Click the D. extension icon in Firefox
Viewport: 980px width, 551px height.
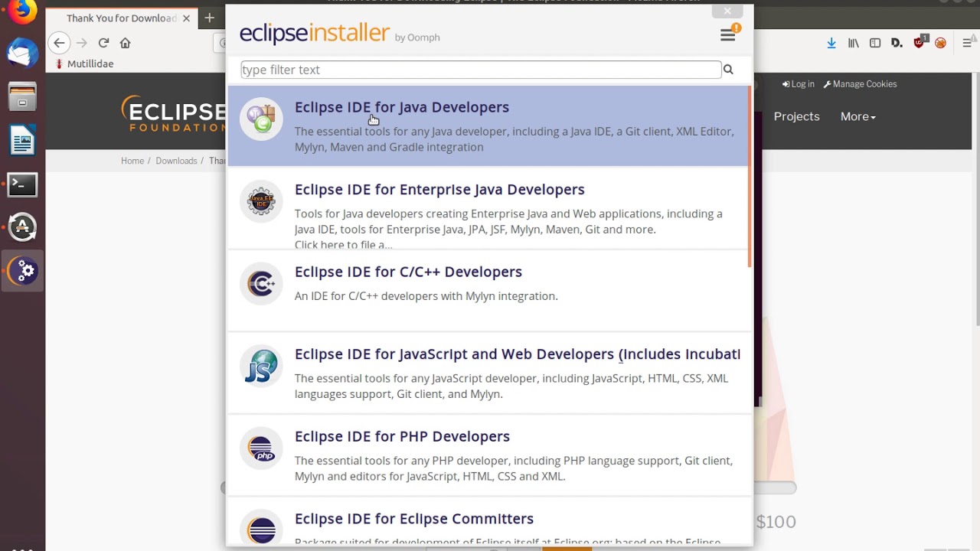(897, 43)
